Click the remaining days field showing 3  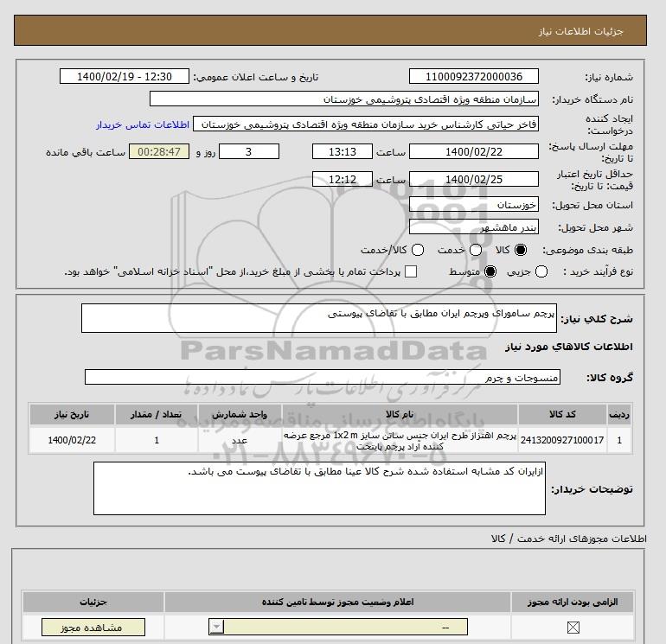pos(249,151)
